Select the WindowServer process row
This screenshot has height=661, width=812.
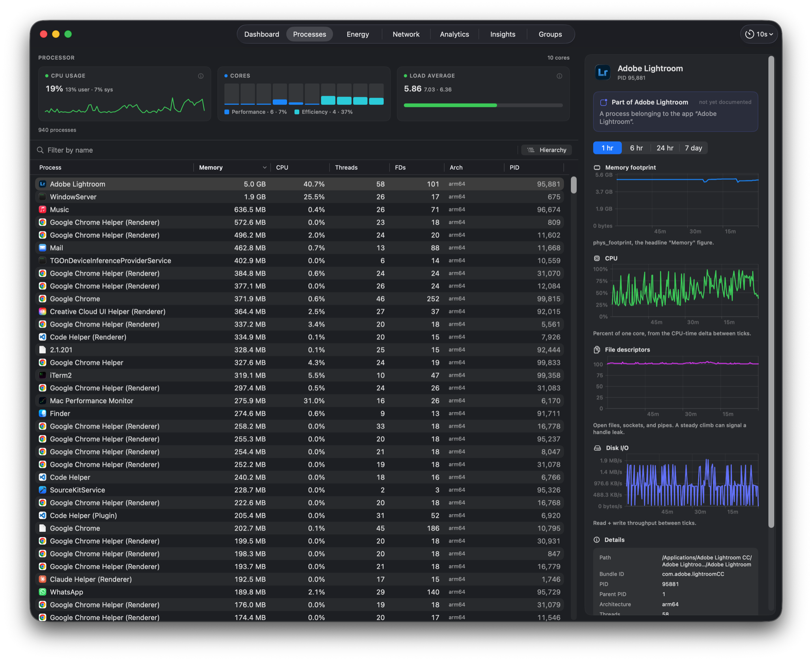click(x=300, y=197)
